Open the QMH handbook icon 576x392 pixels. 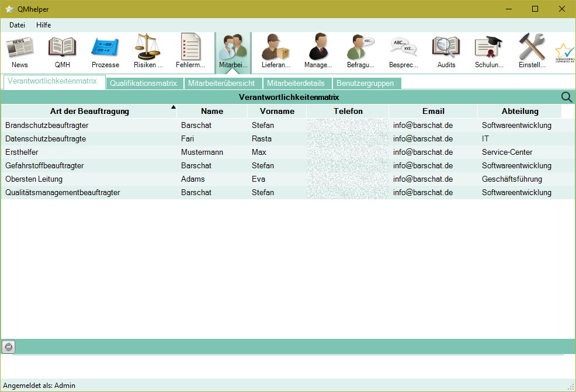click(63, 51)
